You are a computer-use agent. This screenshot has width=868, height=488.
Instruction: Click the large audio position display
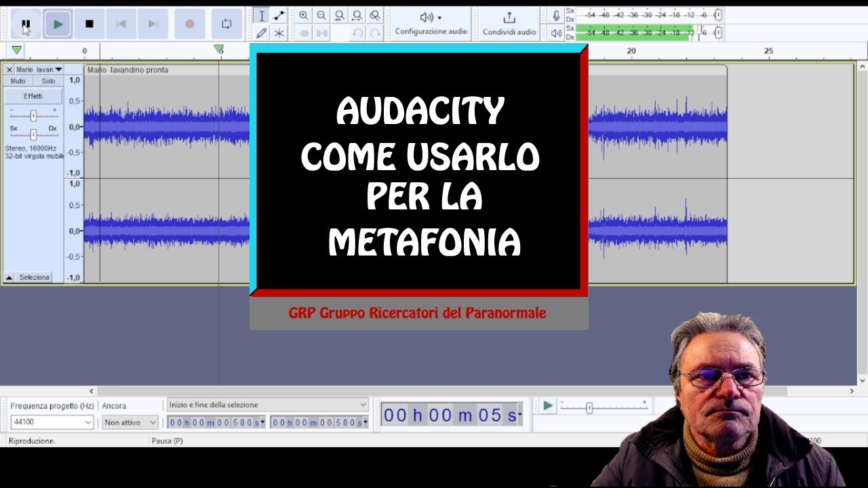pos(450,415)
